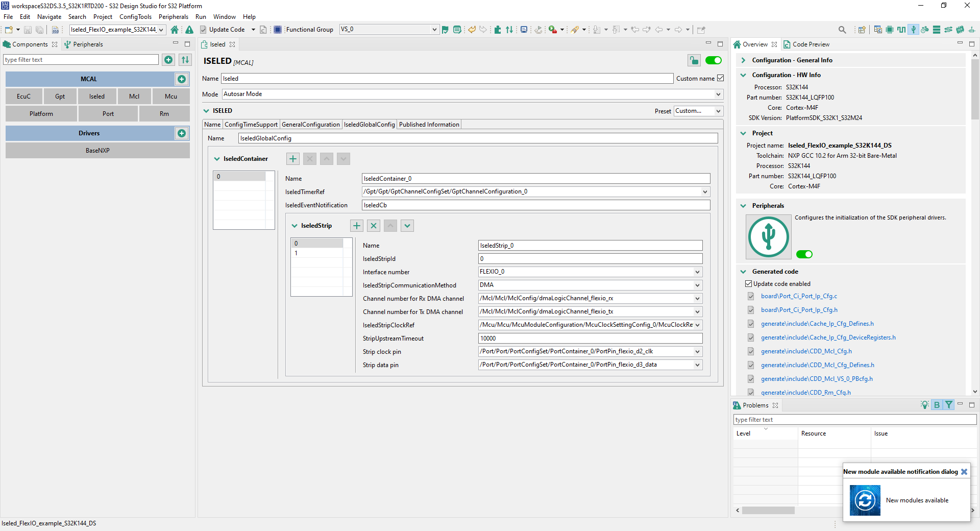Toggle the Peripherals enable switch in Overview

804,254
